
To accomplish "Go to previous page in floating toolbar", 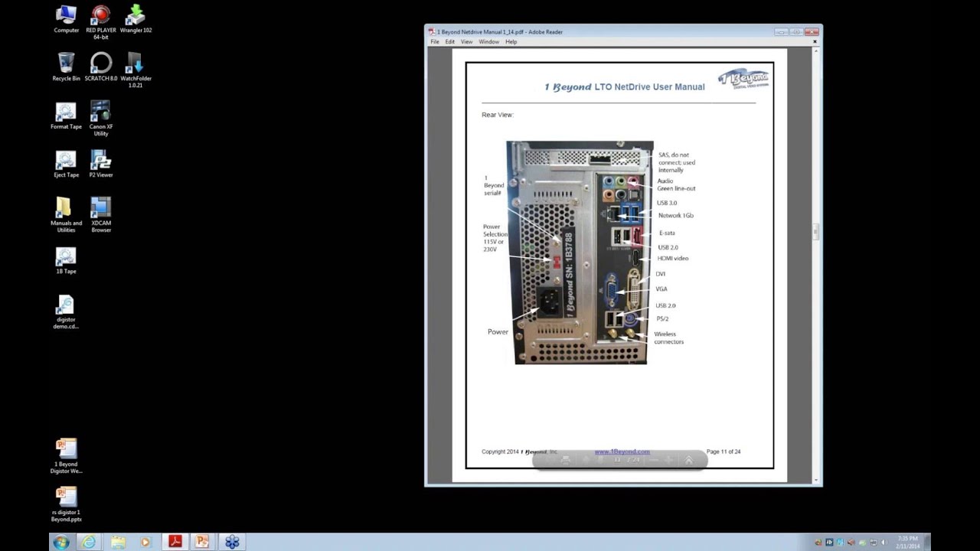I will [586, 460].
